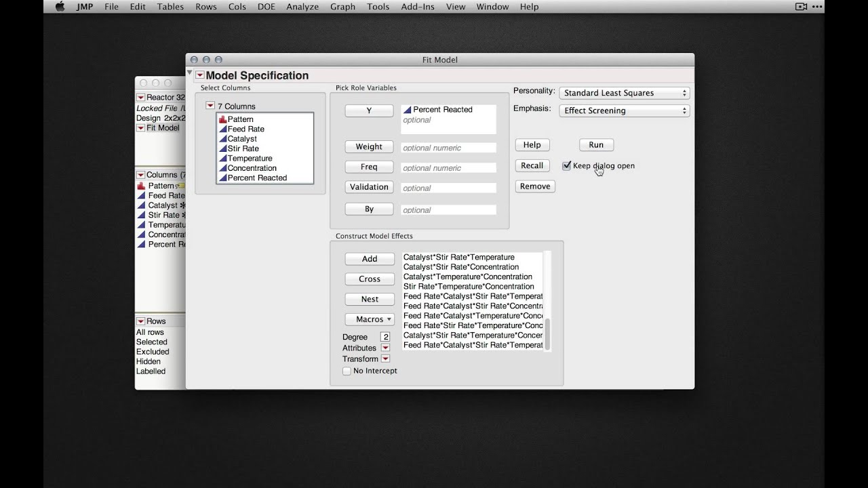
Task: Open the JMP application menu
Action: [x=84, y=7]
